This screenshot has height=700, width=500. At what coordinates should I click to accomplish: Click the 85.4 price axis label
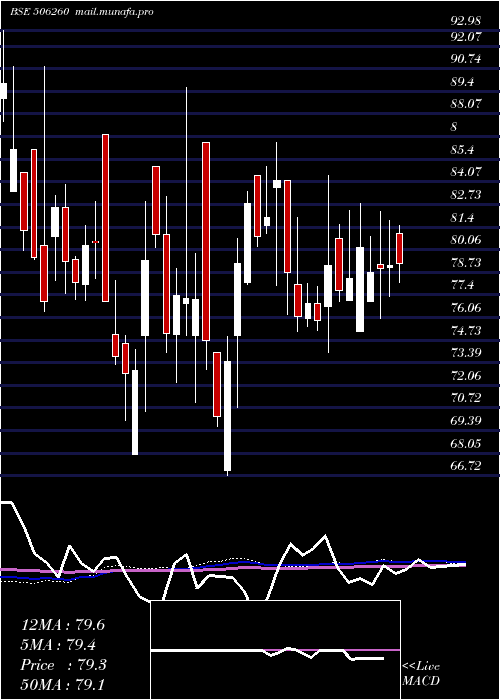[462, 150]
